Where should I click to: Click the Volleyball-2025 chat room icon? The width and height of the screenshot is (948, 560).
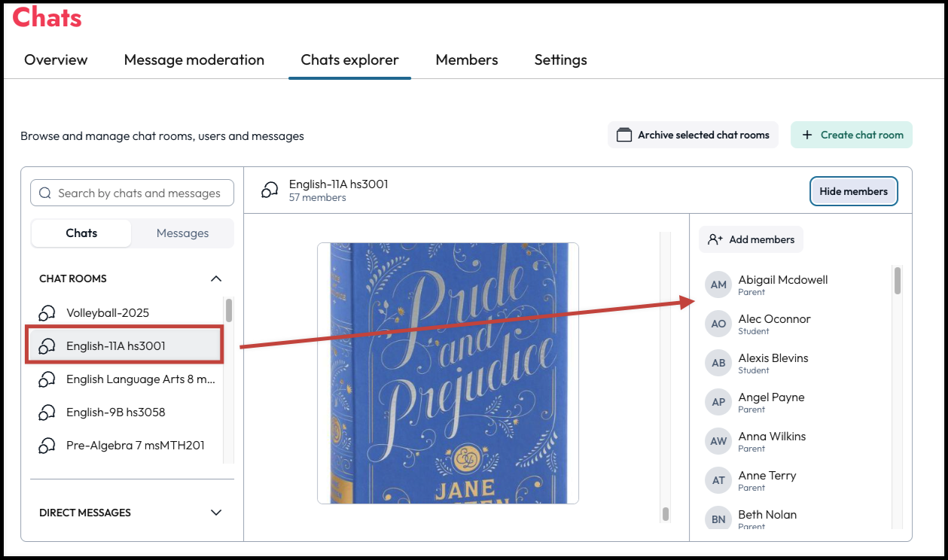pos(47,312)
